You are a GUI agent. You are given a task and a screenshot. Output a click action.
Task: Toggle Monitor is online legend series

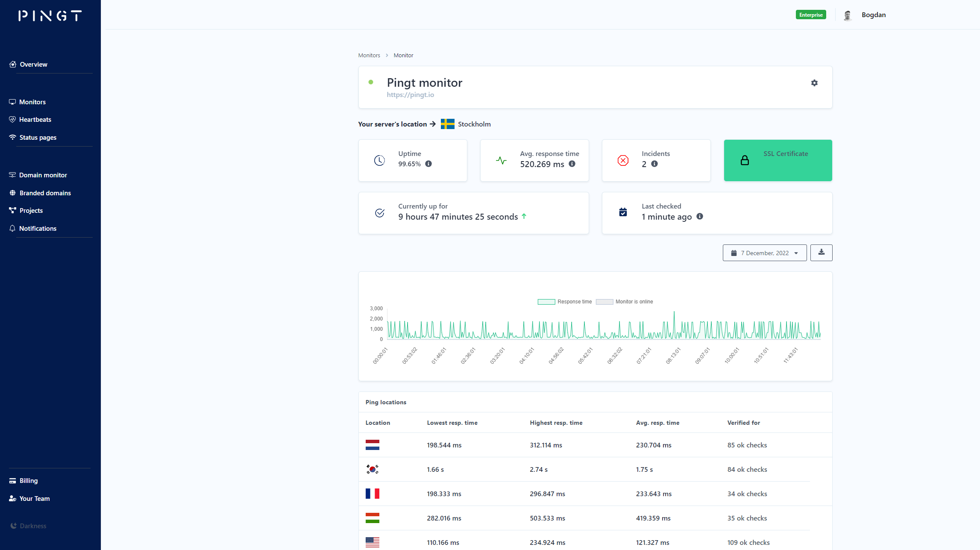click(624, 302)
